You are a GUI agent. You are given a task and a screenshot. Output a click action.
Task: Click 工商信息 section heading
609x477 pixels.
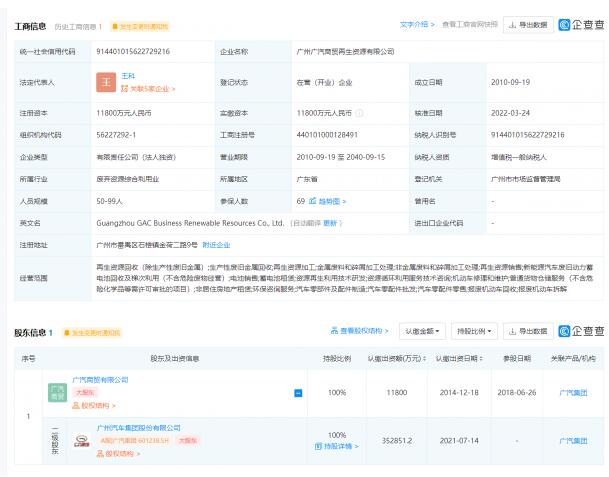tap(30, 26)
